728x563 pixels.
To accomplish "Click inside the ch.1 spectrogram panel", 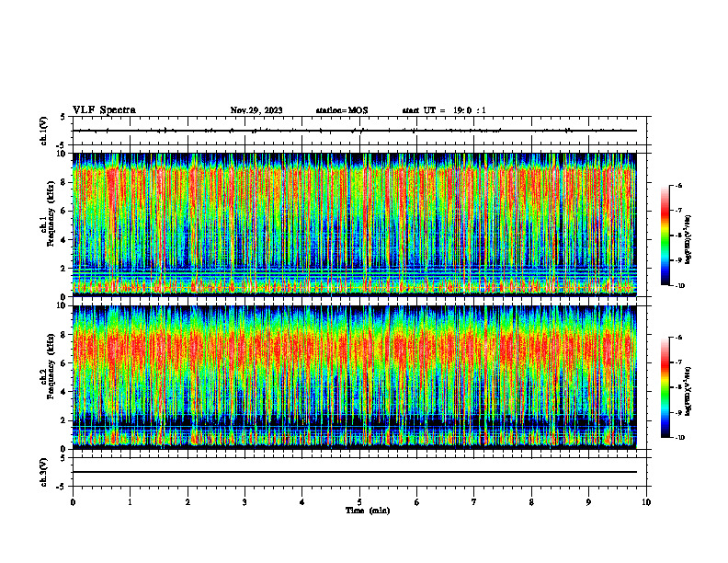I will point(355,224).
